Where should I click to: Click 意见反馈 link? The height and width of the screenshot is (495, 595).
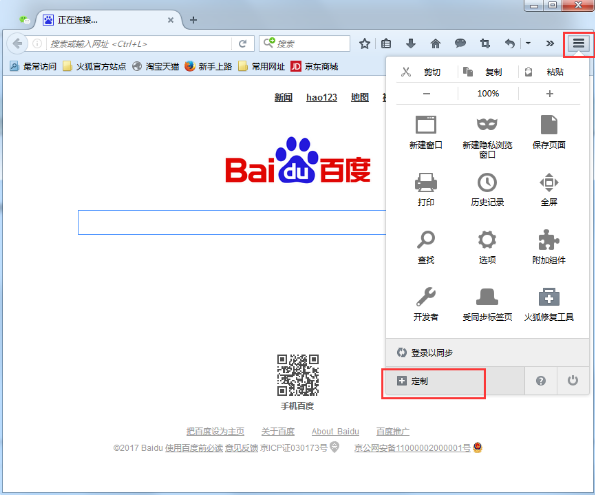pyautogui.click(x=241, y=448)
